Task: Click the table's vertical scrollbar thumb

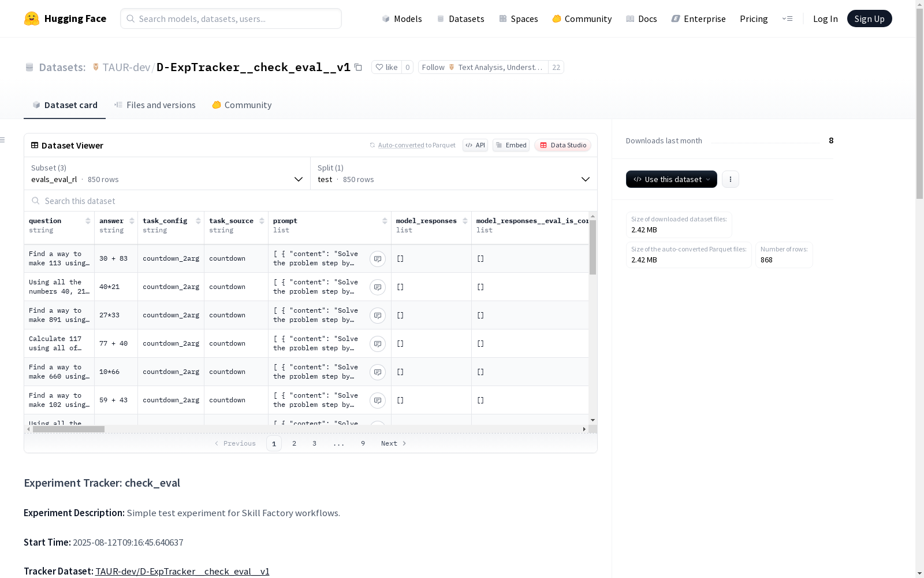Action: (x=593, y=247)
